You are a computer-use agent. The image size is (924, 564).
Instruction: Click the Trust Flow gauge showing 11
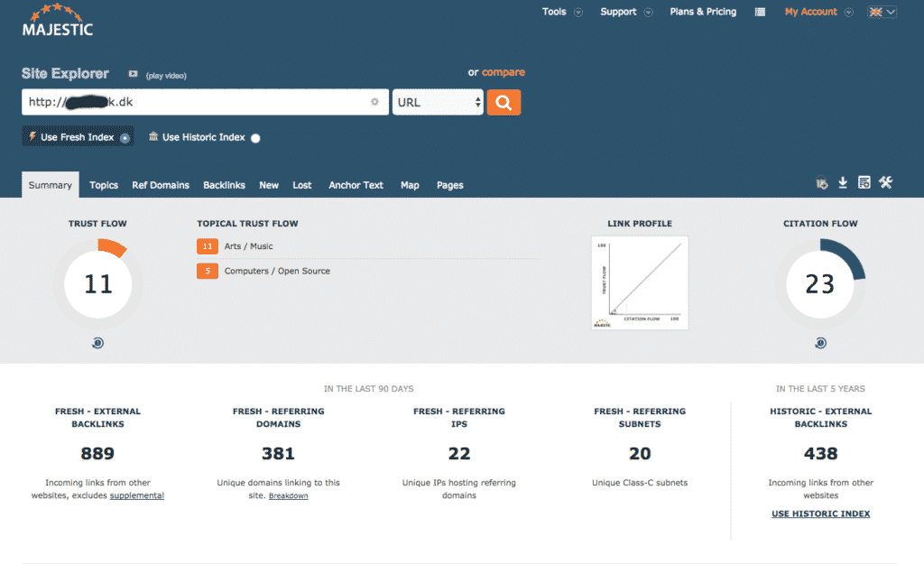point(97,284)
